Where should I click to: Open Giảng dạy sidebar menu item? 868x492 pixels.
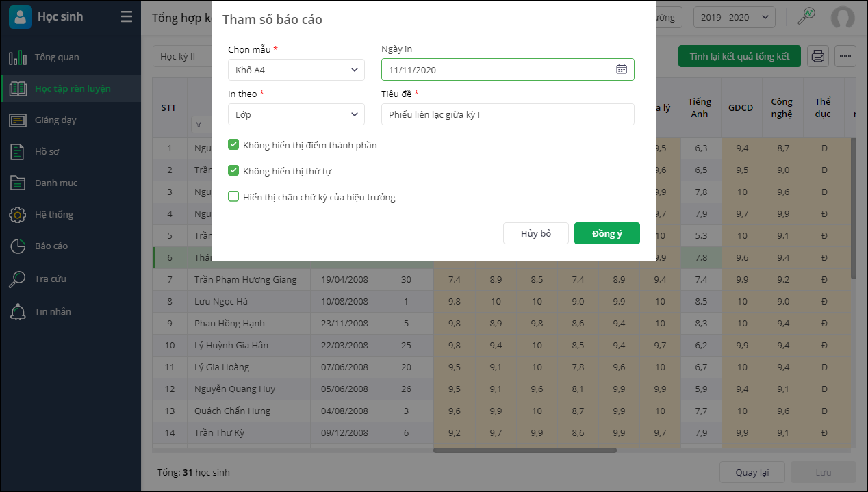coord(55,120)
